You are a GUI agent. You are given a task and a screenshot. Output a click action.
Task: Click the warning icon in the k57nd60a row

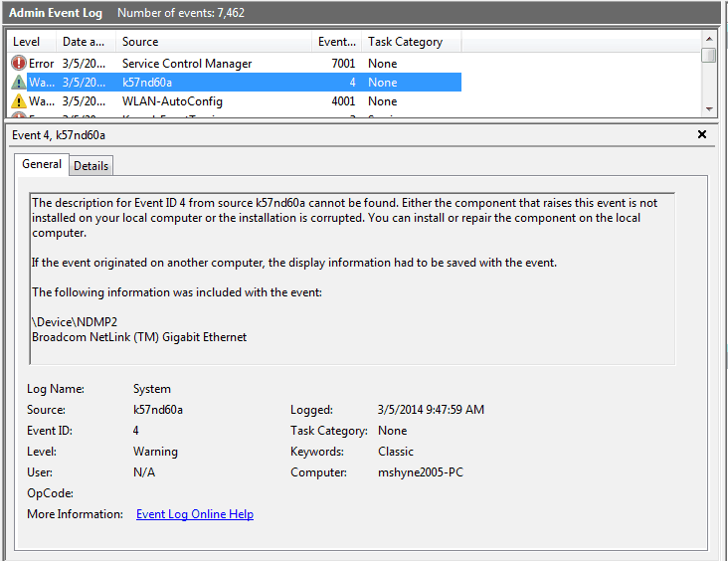tap(19, 83)
